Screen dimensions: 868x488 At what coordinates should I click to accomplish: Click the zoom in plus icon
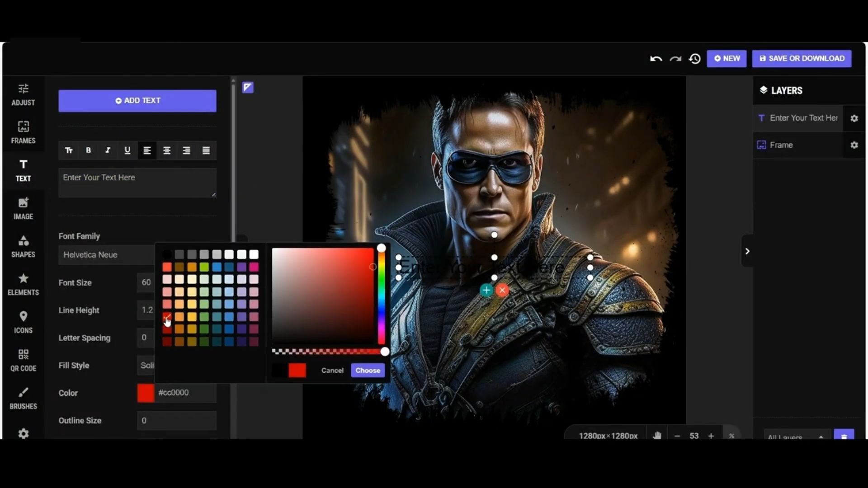pyautogui.click(x=711, y=436)
